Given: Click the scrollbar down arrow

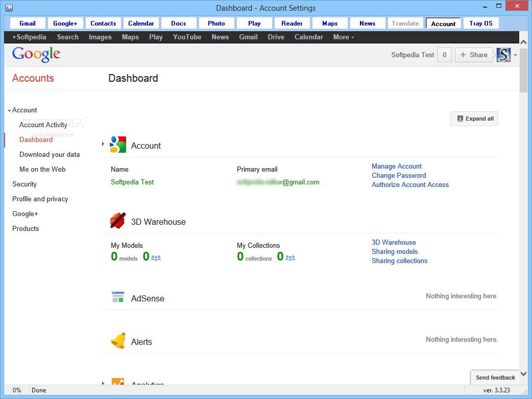Looking at the screenshot, I should point(523,374).
